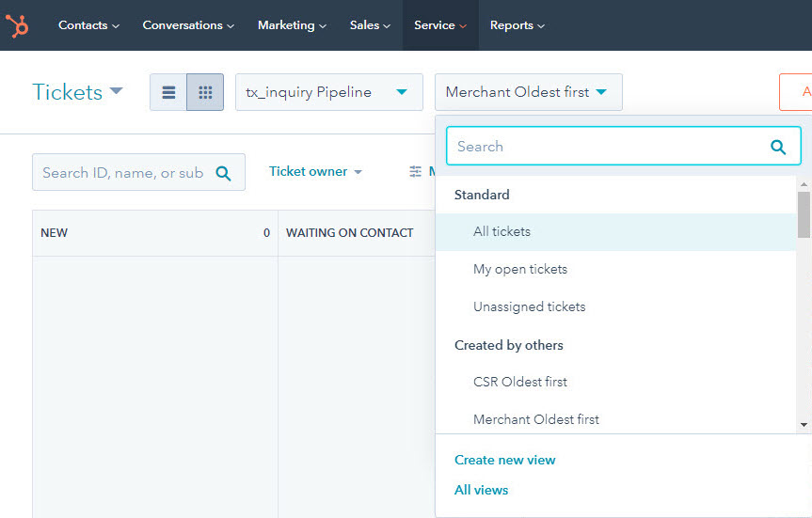Focus the views Search input field
Viewport: 812px width, 518px height.
pos(623,147)
